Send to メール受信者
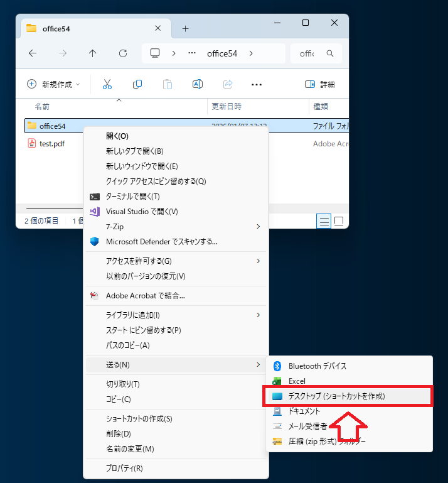448x483 pixels. [x=349, y=426]
